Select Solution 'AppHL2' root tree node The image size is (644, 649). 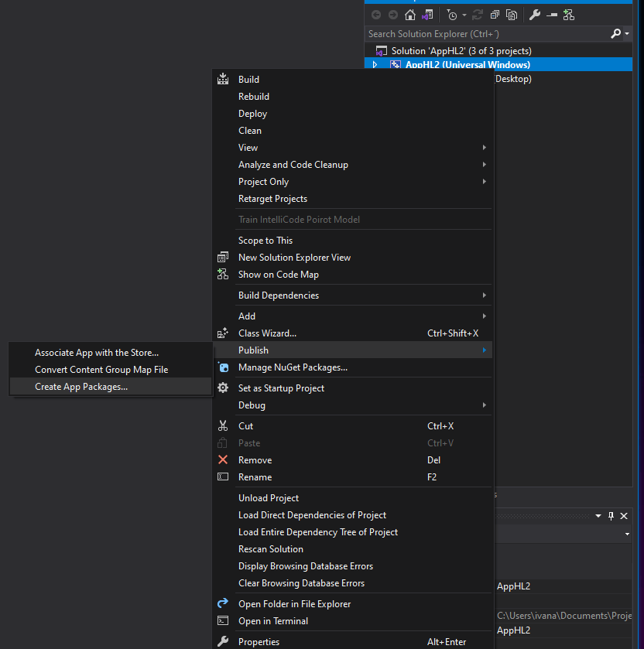tap(461, 51)
